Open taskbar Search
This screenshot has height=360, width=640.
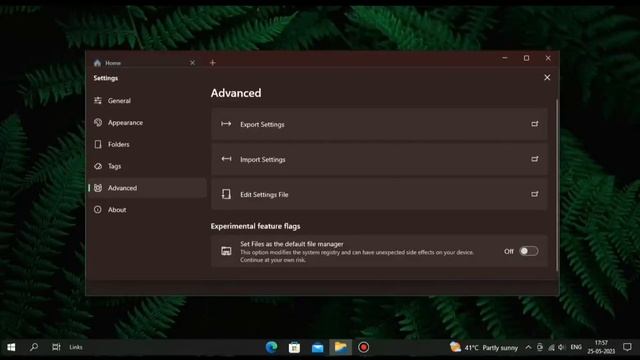pos(34,347)
